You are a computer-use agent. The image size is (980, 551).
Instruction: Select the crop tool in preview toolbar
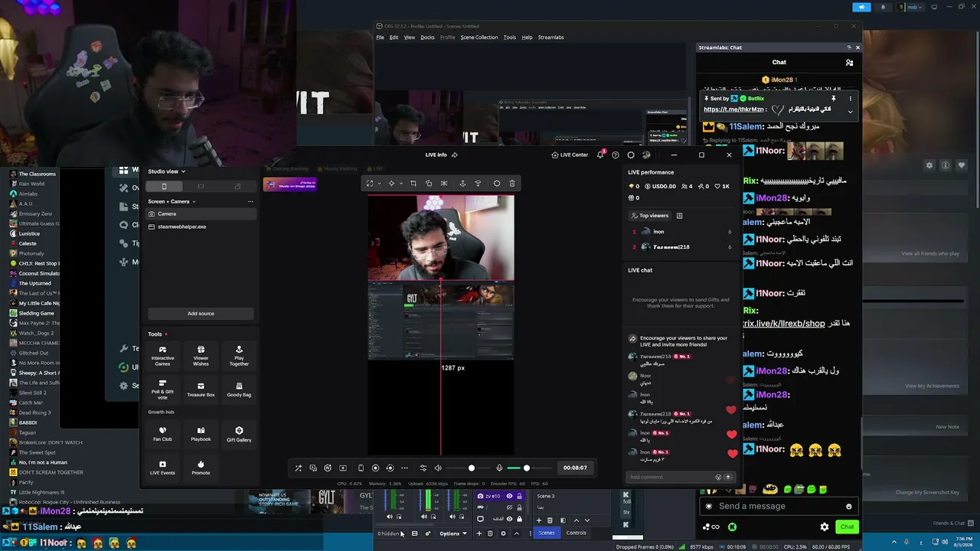[x=413, y=184]
